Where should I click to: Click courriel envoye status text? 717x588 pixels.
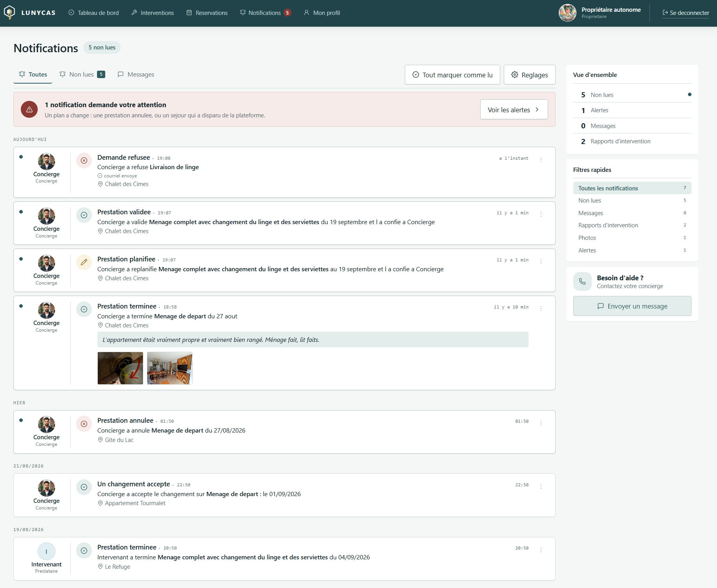pyautogui.click(x=121, y=176)
